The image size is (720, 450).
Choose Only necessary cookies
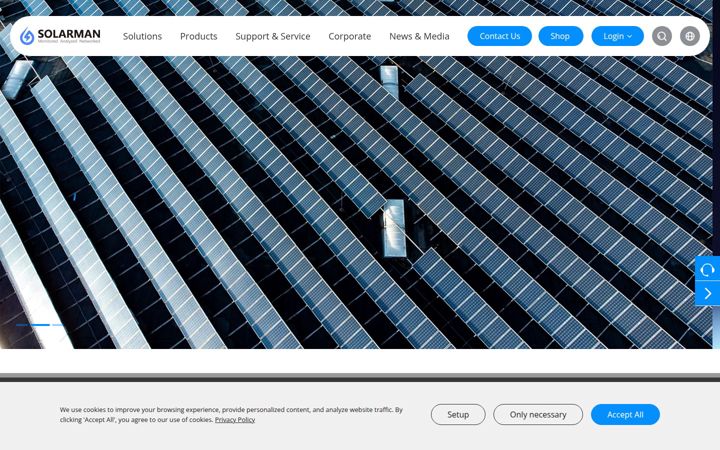(538, 414)
